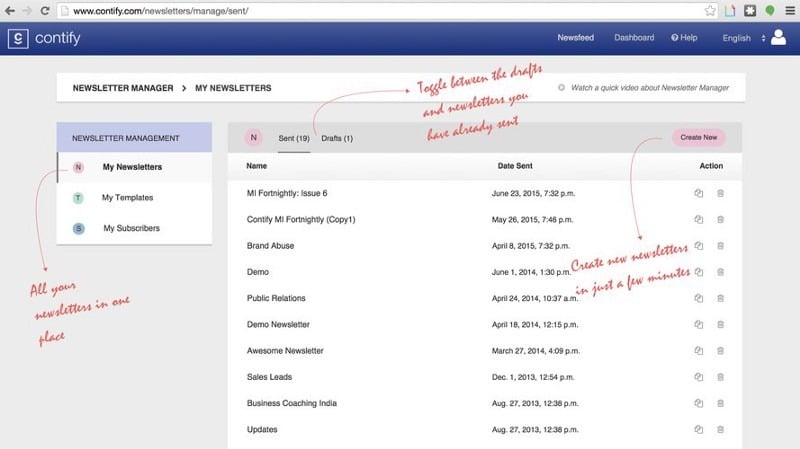Delete the Updates newsletter
Screen dimensions: 800x449
(x=720, y=430)
